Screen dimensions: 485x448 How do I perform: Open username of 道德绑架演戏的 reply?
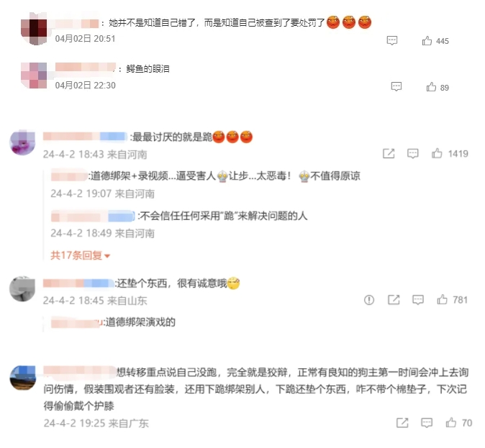pos(77,322)
